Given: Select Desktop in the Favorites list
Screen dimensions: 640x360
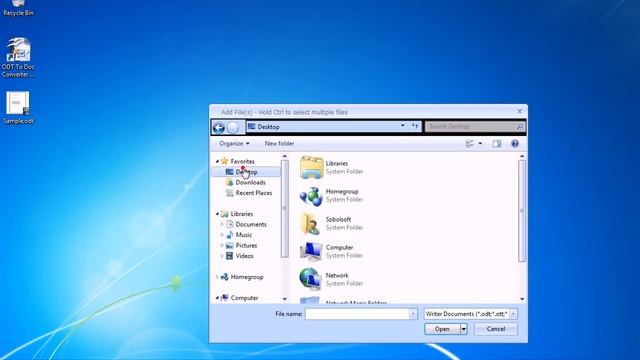Looking at the screenshot, I should 246,172.
